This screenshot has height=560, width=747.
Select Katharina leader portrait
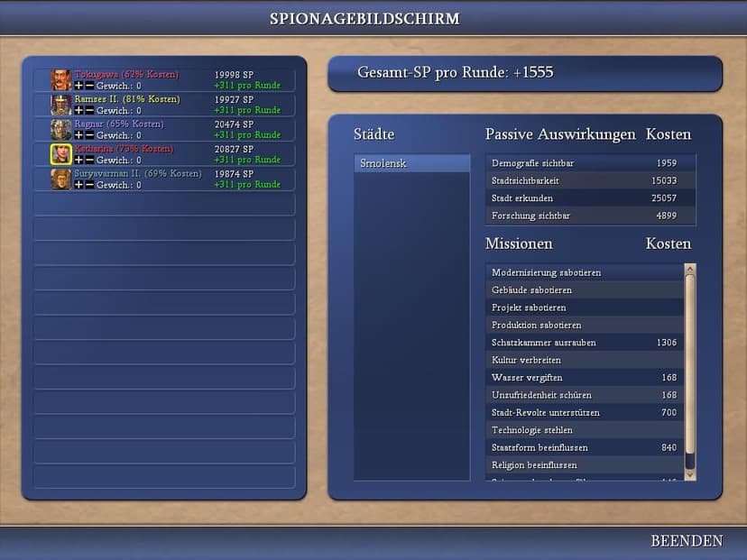coord(61,154)
